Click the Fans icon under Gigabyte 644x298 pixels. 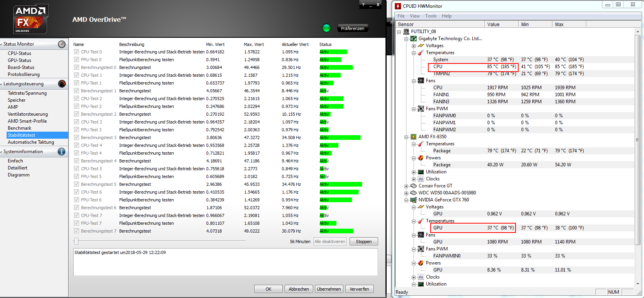point(421,81)
